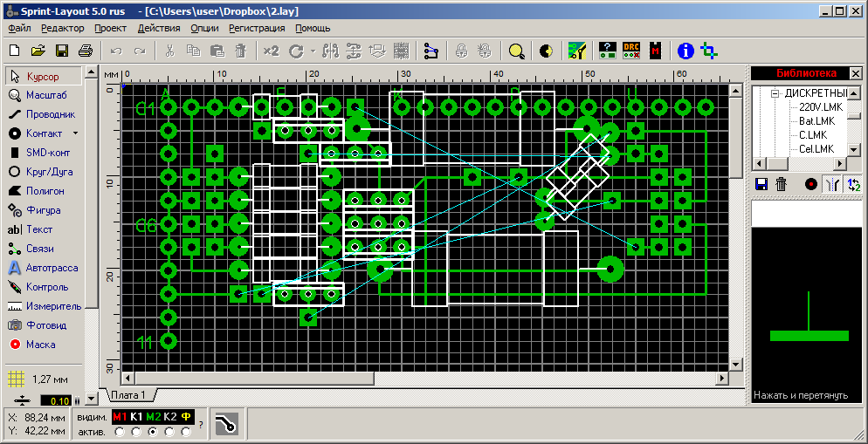The height and width of the screenshot is (444, 868).
Task: Select the Связи connections tool
Action: [43, 249]
